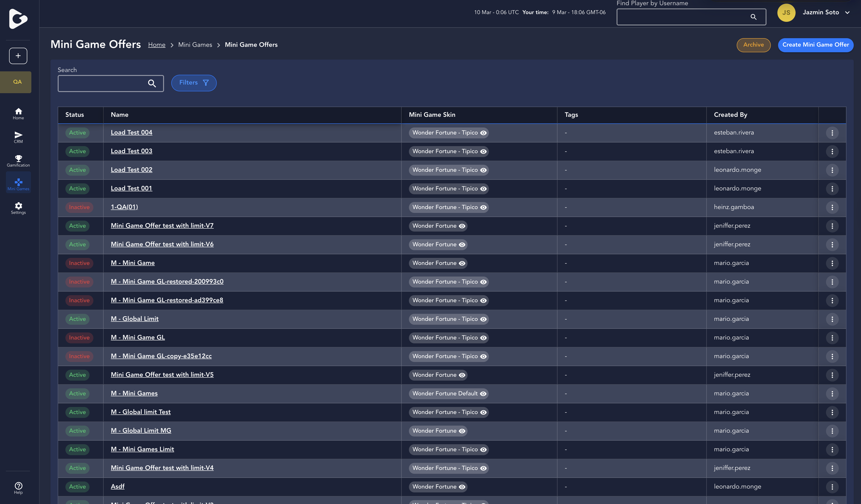Preview skin eye icon for Load Test 004
This screenshot has width=861, height=504.
tap(483, 133)
